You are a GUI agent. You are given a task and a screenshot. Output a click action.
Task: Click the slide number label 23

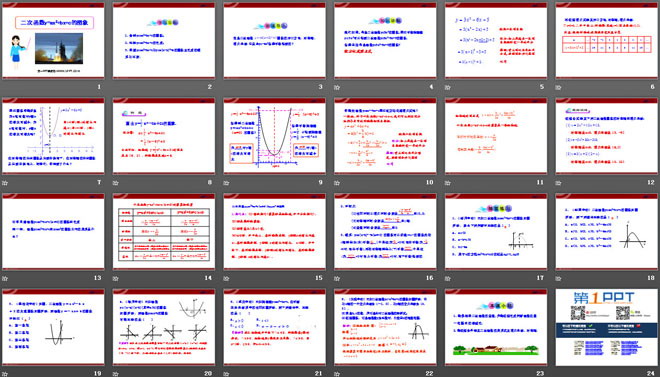(x=540, y=373)
